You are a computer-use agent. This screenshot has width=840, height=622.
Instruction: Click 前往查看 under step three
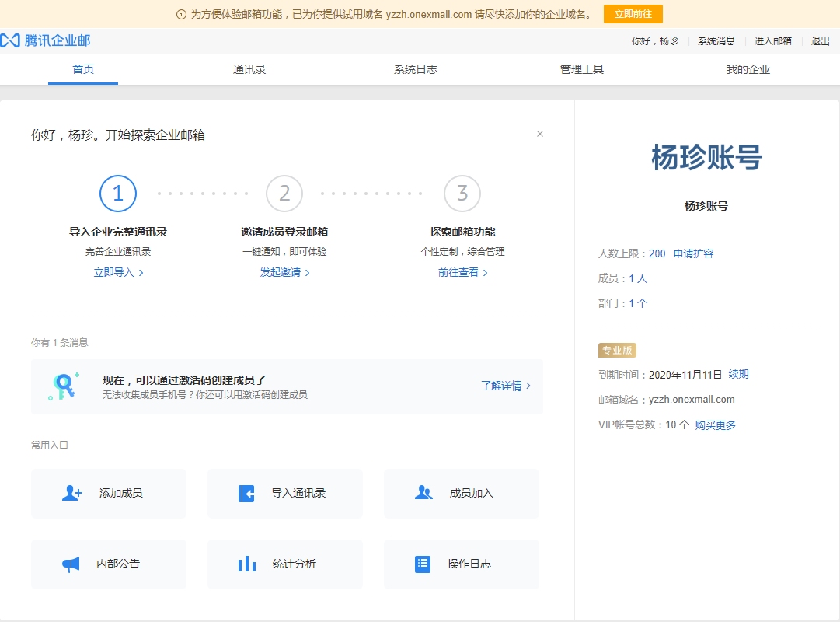coord(458,274)
